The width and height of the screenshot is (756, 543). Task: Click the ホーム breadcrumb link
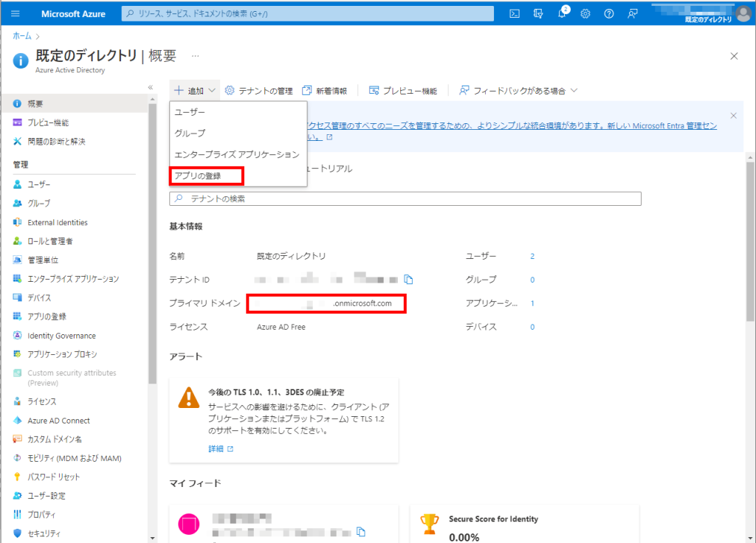pos(21,35)
